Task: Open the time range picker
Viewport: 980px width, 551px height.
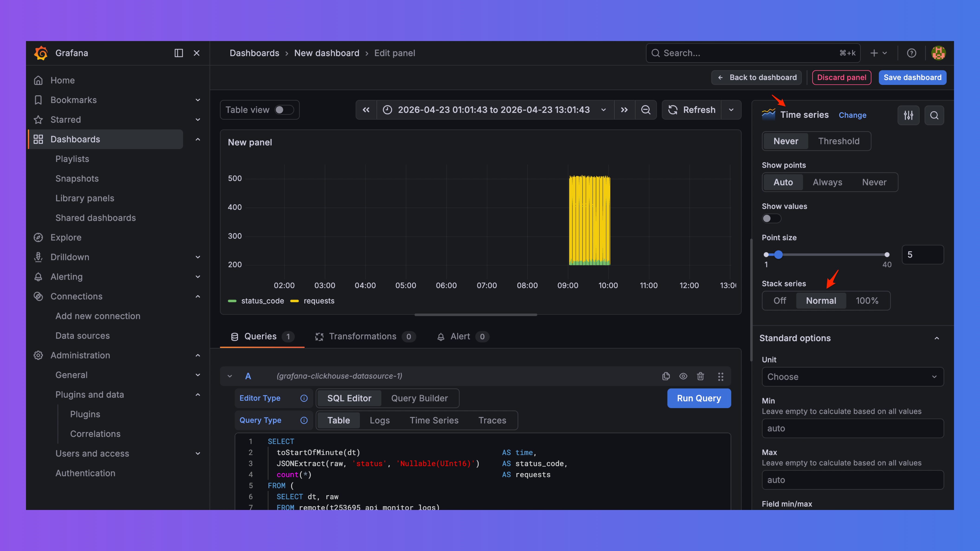Action: [495, 110]
